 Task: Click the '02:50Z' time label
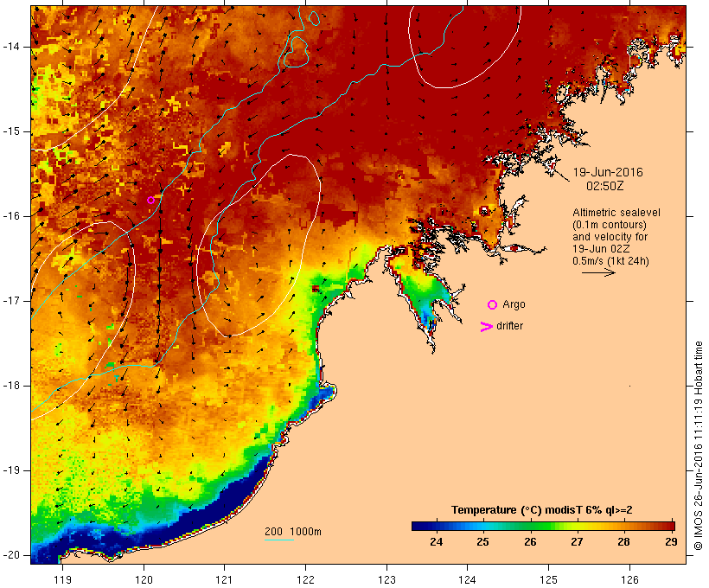tap(605, 186)
